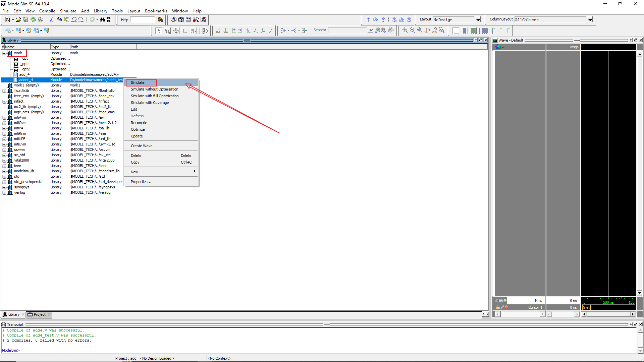Open the Layout NoDesign dropdown
The image size is (644, 362).
point(478,20)
